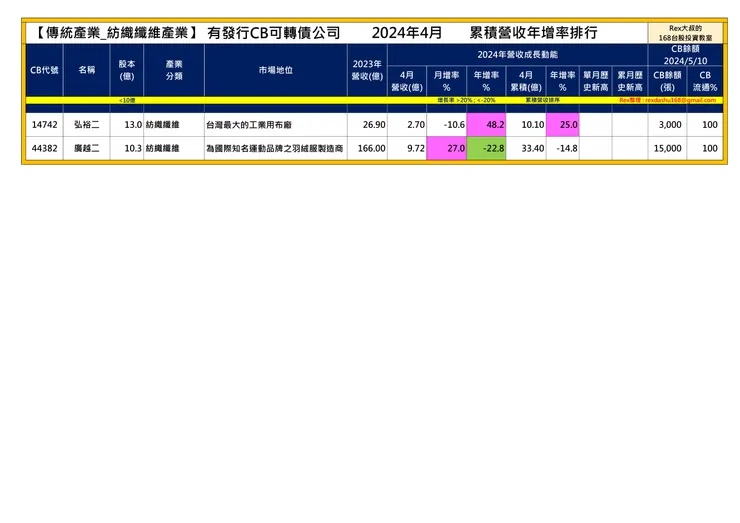This screenshot has height=523, width=740.
Task: Click the CB流通% column header
Action: coord(705,81)
